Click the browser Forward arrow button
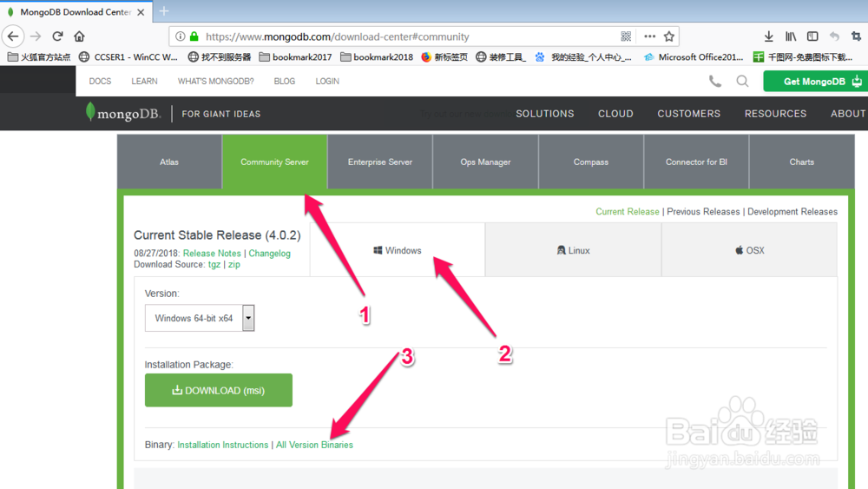868x489 pixels. [36, 36]
